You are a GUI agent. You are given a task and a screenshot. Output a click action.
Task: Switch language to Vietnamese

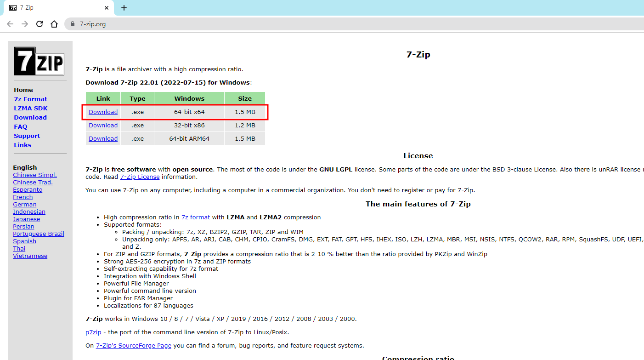[x=30, y=256]
